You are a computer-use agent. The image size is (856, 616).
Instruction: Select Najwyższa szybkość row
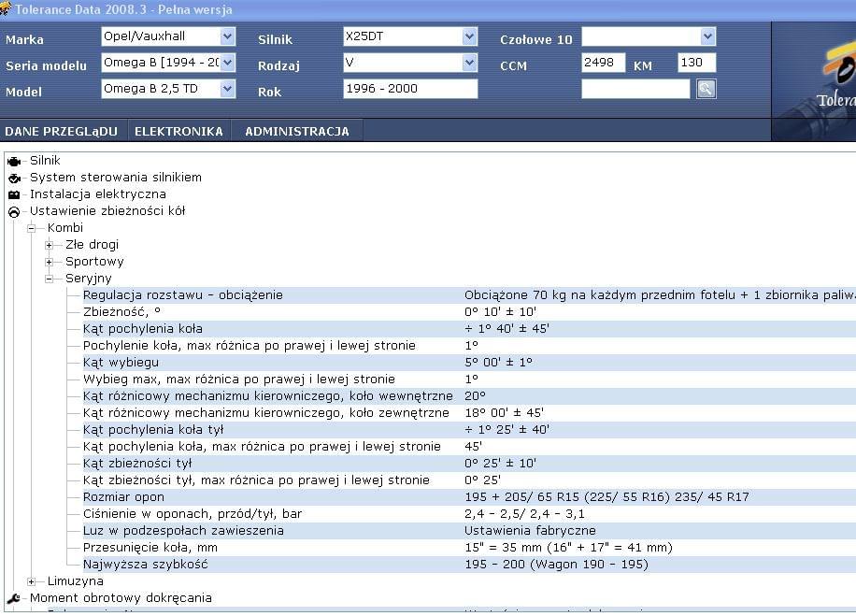pyautogui.click(x=469, y=565)
